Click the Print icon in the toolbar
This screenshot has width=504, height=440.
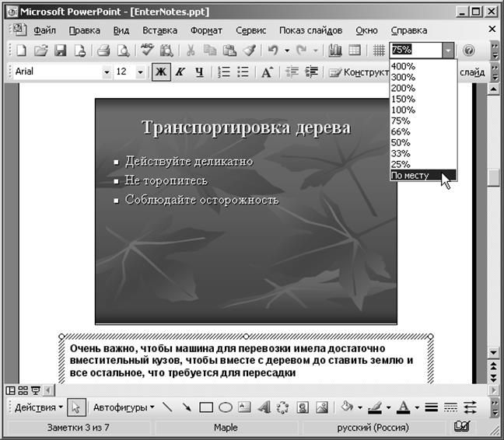(x=103, y=51)
